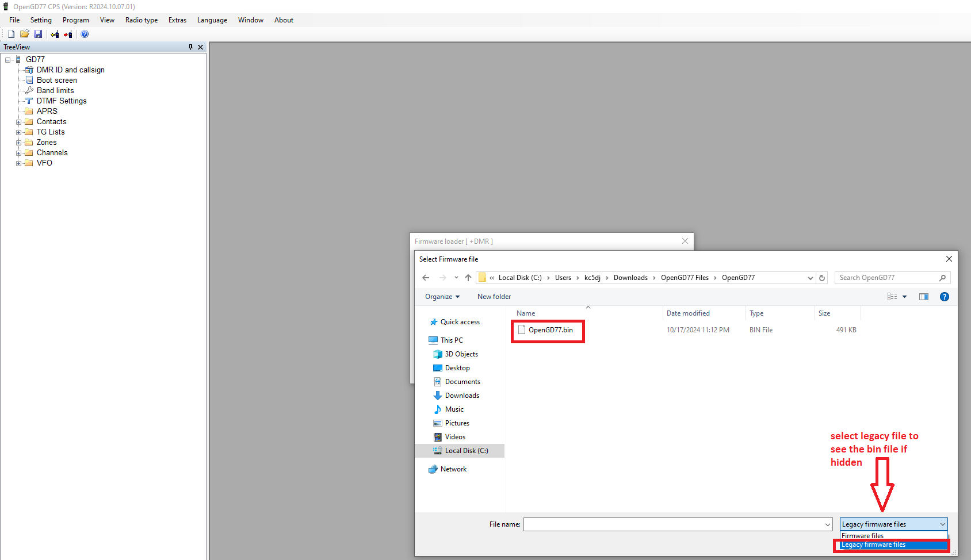Image resolution: width=971 pixels, height=560 pixels.
Task: Collapse the GD77 root node
Action: (x=8, y=60)
